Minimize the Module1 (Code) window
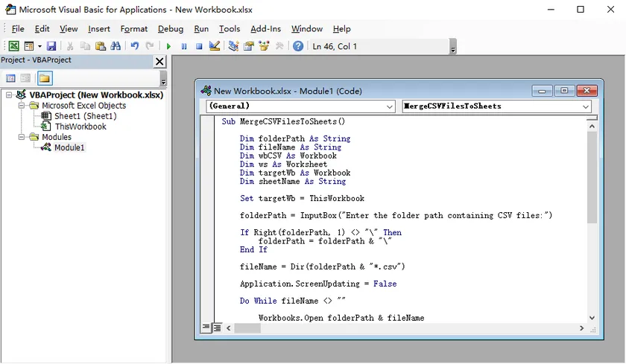This screenshot has width=626, height=364. (542, 91)
